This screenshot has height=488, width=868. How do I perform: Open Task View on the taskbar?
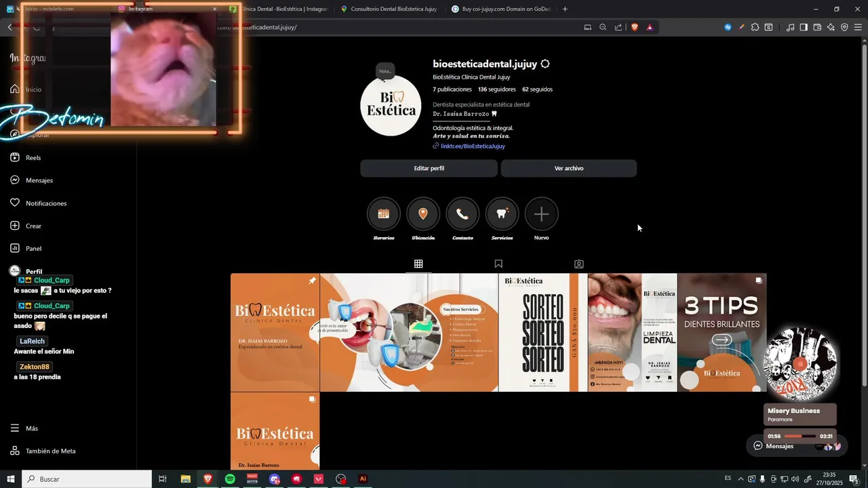(163, 479)
